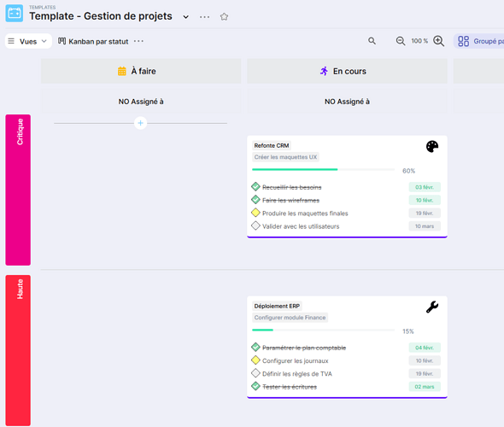504x427 pixels.
Task: Open the chevron next to the template title
Action: click(x=185, y=17)
